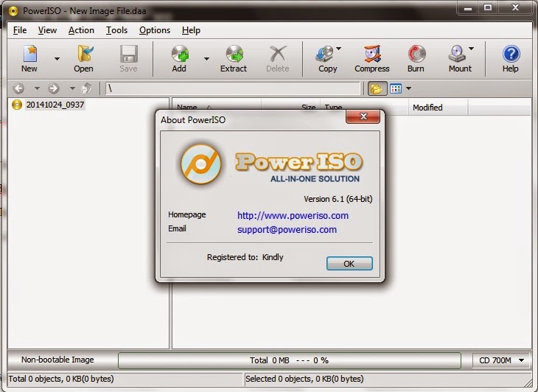Click the Back navigation arrow

pos(18,88)
